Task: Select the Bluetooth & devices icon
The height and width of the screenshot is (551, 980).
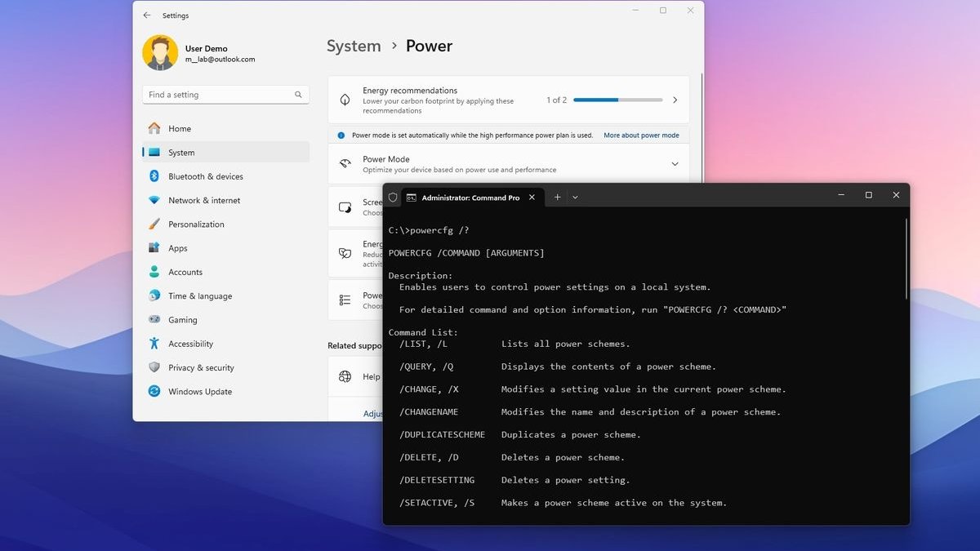Action: [x=154, y=176]
